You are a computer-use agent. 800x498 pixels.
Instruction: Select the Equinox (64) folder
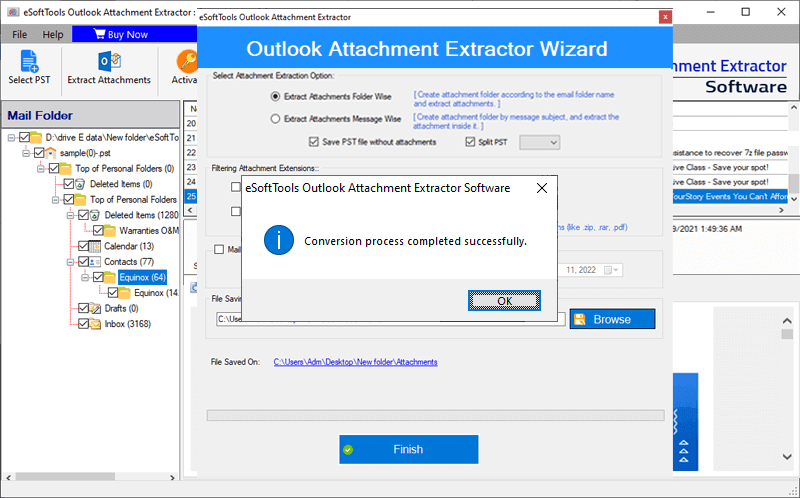click(142, 277)
